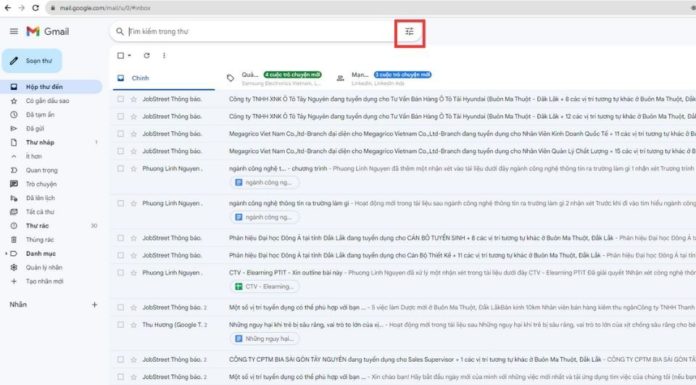This screenshot has width=696, height=385.
Task: Open the 'CTV - Elearning...' attachment chip
Action: [265, 286]
